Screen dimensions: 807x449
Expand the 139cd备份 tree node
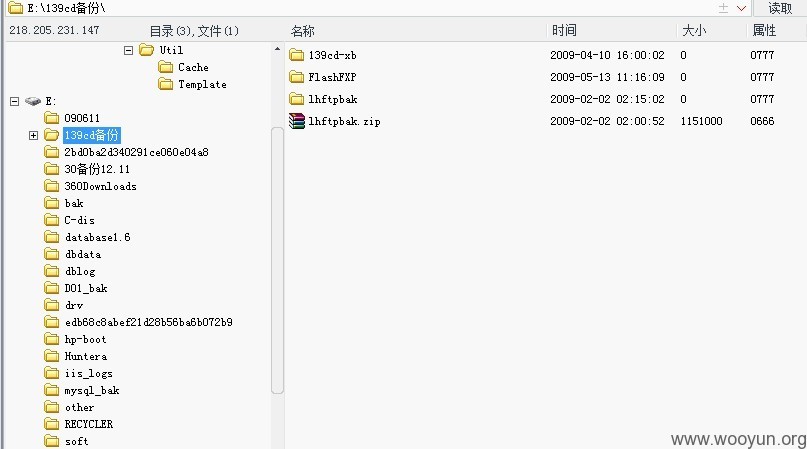[x=33, y=135]
